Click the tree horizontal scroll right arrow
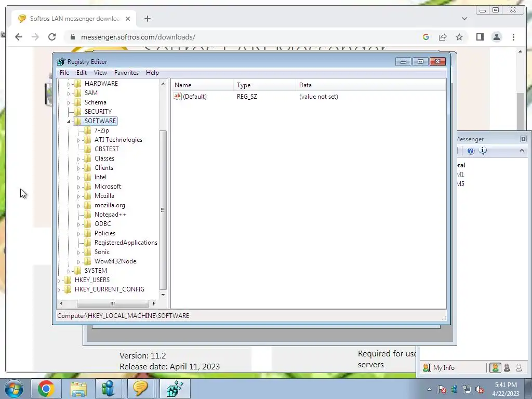 click(x=154, y=303)
